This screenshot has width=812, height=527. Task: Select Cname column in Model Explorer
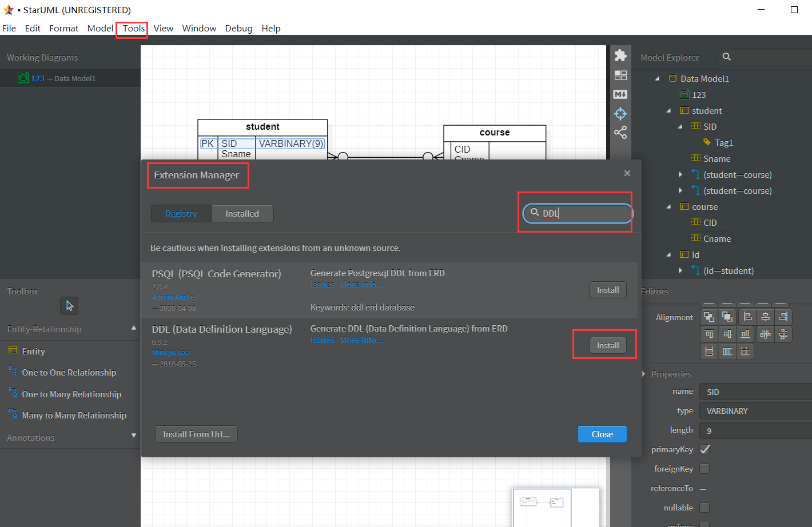[x=711, y=238]
